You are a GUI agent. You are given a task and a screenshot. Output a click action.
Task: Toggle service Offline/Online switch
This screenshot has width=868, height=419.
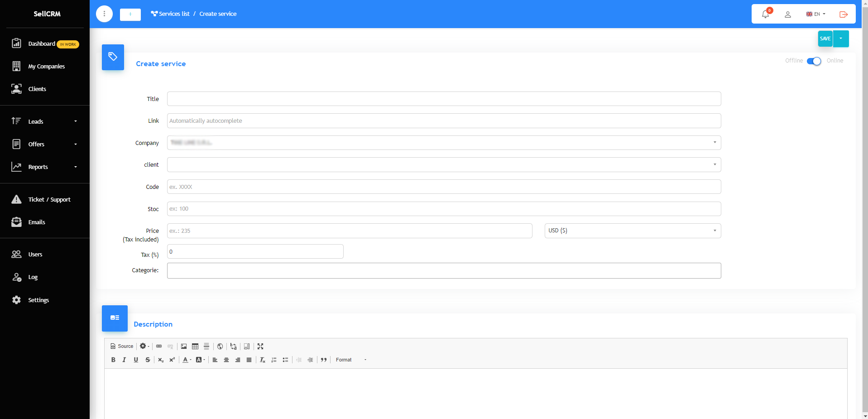point(814,61)
